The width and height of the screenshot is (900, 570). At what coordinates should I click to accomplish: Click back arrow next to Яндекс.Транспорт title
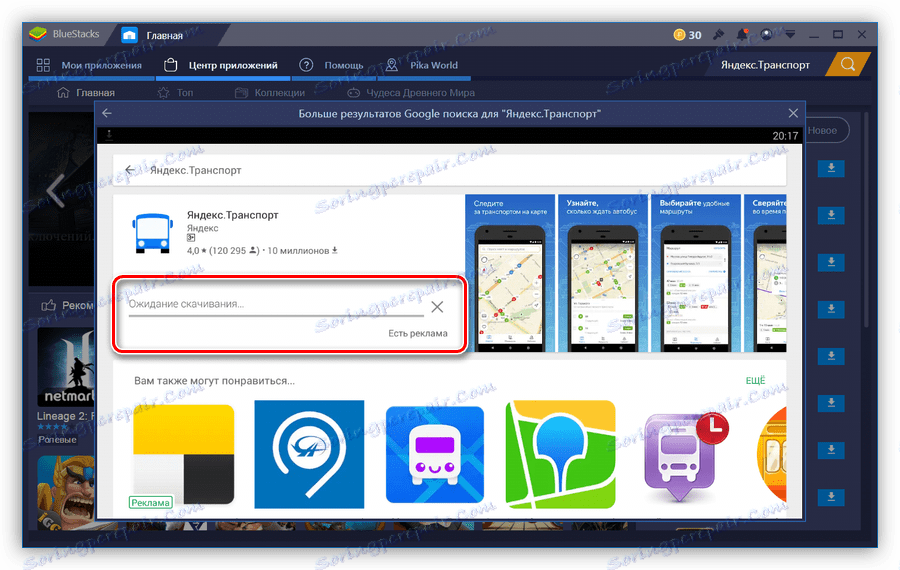coord(130,170)
